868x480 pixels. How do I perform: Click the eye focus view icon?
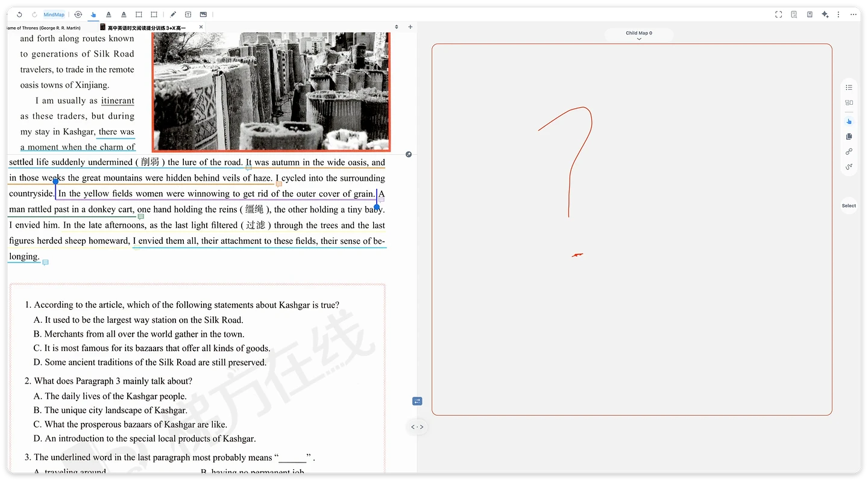(78, 14)
